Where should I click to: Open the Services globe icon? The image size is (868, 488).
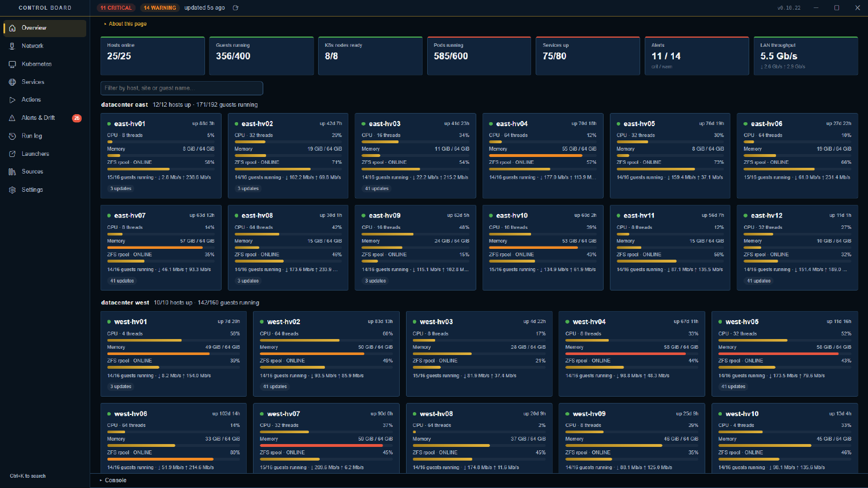pos(12,82)
